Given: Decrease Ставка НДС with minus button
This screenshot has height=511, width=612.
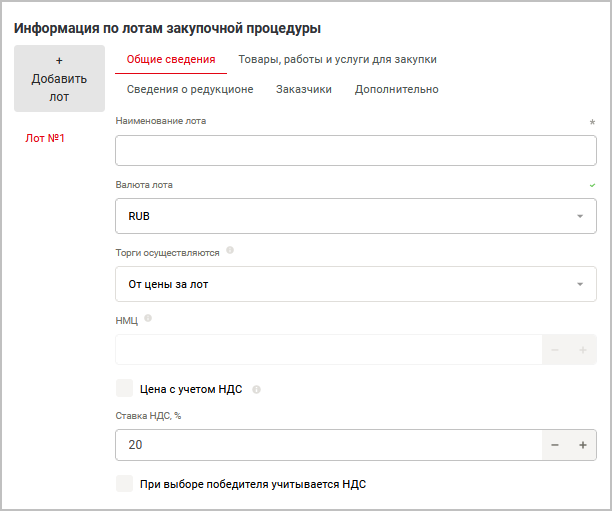Looking at the screenshot, I should point(555,445).
